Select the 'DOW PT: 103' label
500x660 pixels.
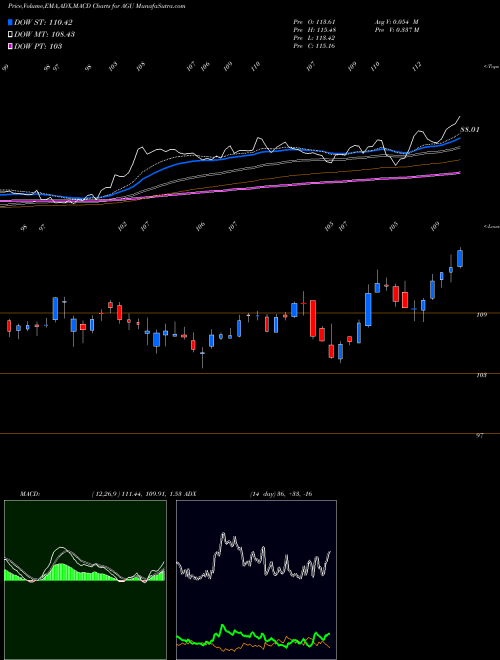[x=38, y=46]
